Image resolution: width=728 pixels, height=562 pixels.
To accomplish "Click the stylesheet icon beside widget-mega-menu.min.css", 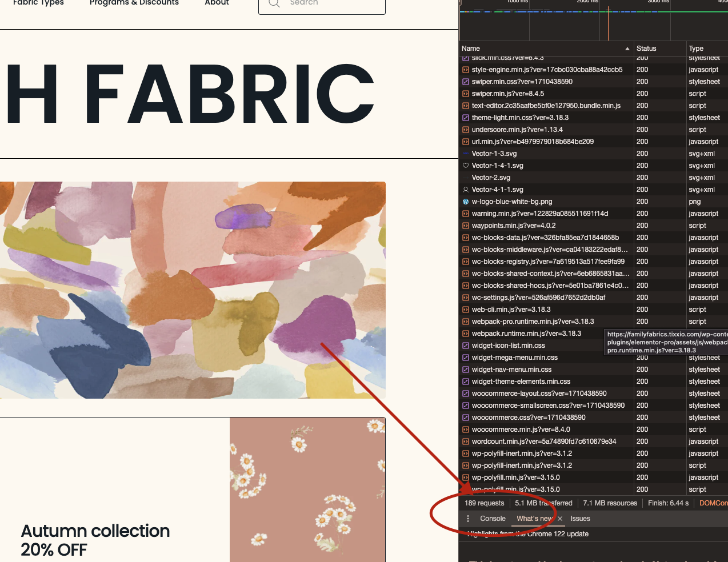I will [466, 358].
